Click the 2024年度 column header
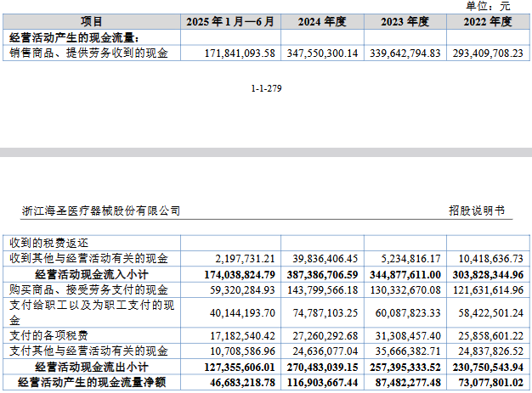Image resolution: width=532 pixels, height=393 pixels. 321,21
